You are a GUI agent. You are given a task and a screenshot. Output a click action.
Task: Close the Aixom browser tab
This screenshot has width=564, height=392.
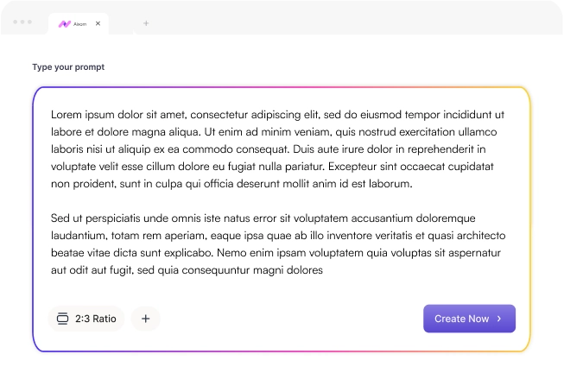pos(98,23)
